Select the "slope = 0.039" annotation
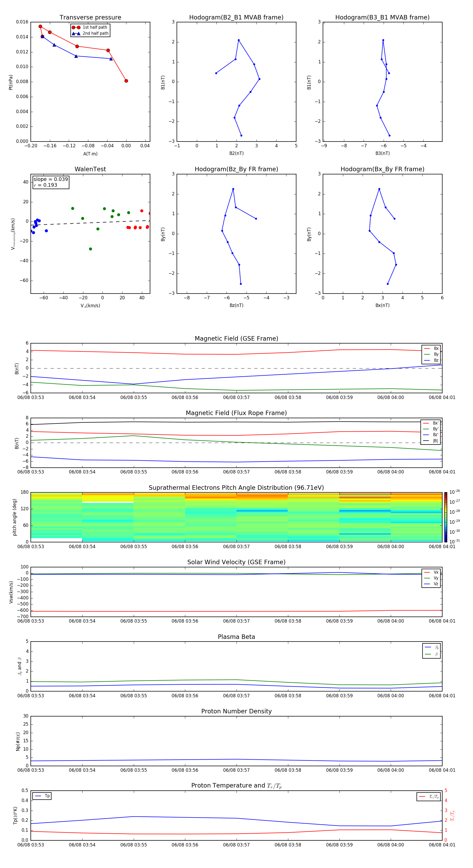Image resolution: width=473 pixels, height=868 pixels. [x=50, y=179]
